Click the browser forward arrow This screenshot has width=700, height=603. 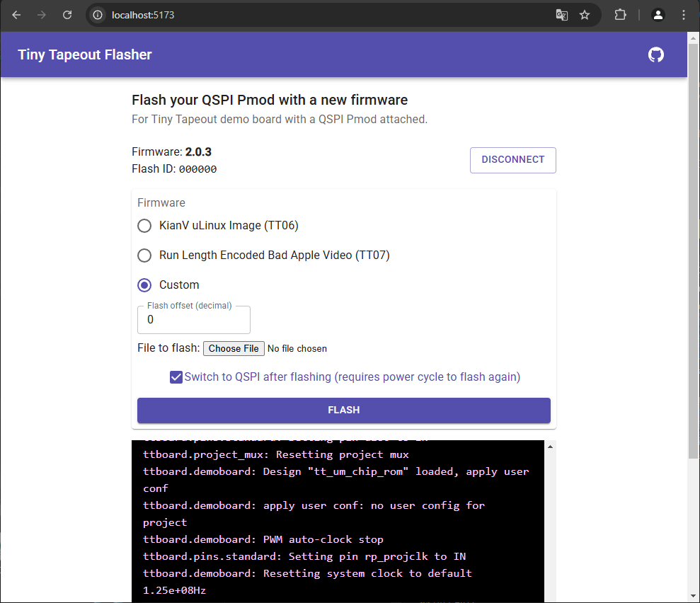[x=42, y=15]
